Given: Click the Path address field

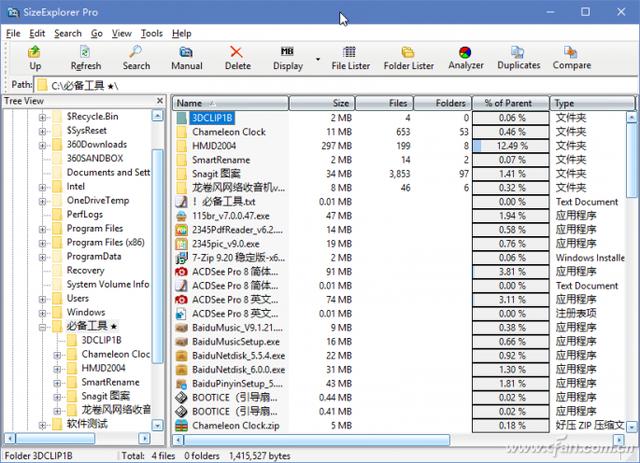Looking at the screenshot, I should 335,85.
